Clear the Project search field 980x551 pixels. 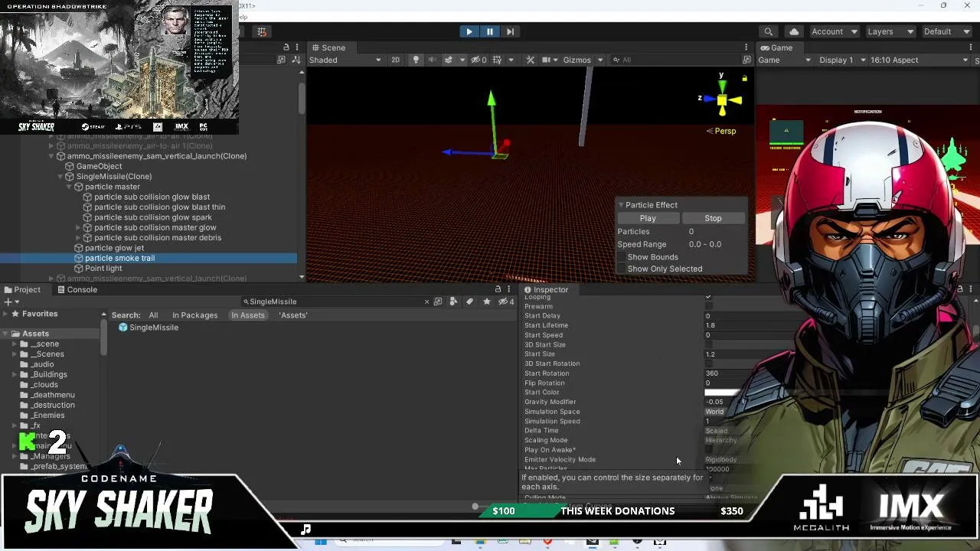427,302
